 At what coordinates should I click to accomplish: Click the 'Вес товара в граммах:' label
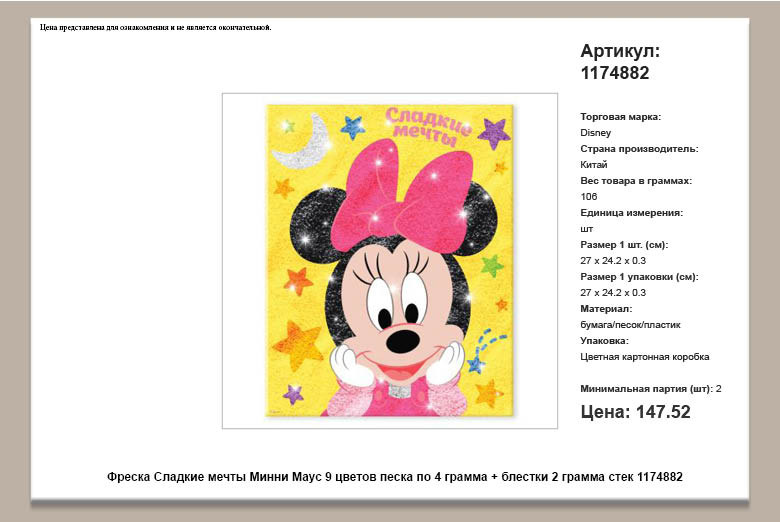point(636,181)
